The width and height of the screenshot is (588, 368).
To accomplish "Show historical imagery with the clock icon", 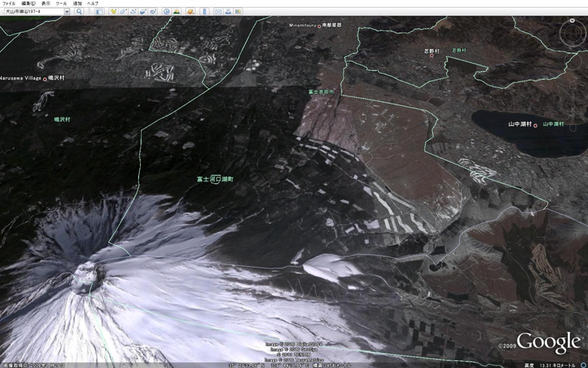I will [x=166, y=11].
